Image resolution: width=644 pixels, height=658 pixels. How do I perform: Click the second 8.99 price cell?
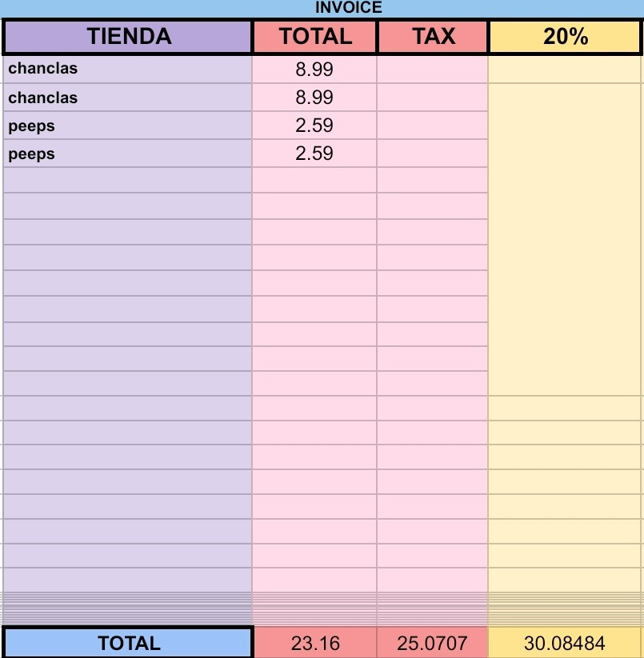tap(314, 98)
